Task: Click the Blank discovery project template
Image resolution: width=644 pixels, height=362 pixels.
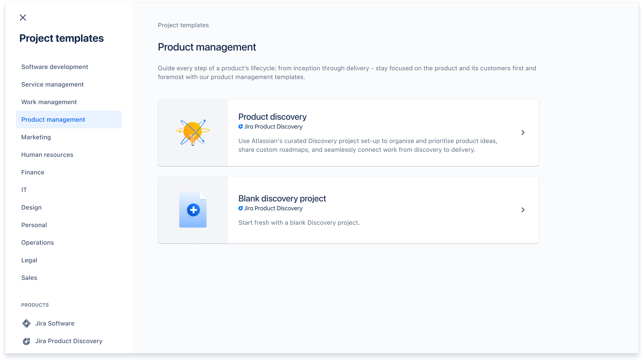Action: 349,210
